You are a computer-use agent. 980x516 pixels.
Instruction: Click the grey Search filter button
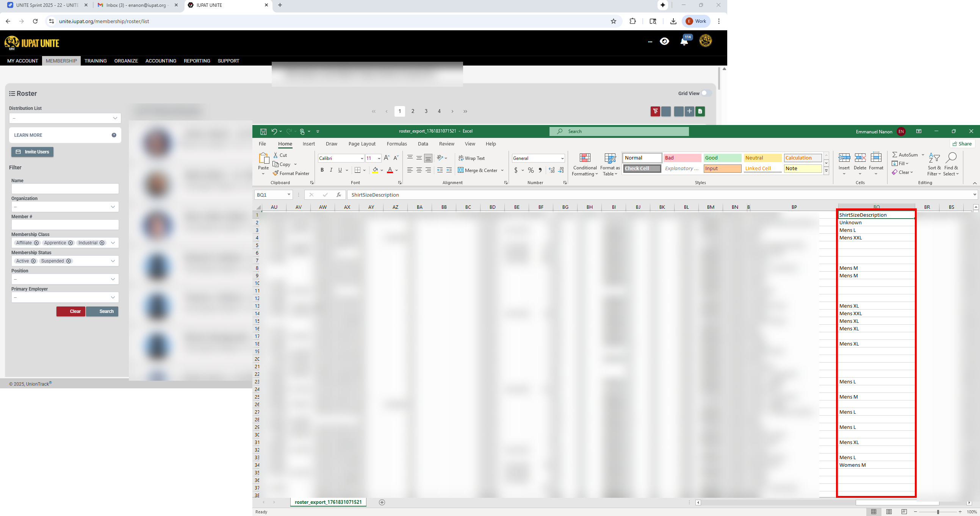click(102, 311)
